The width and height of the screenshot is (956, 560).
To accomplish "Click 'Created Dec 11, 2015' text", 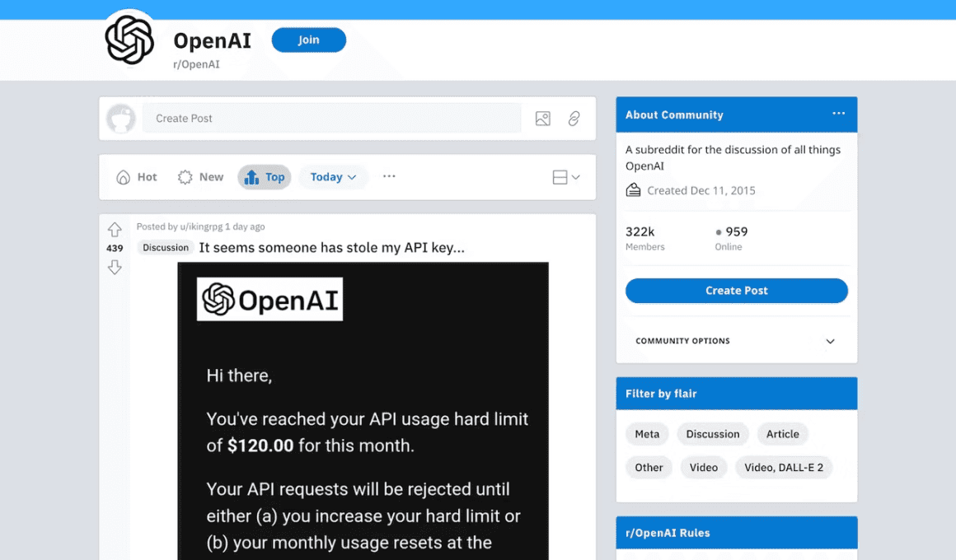I will coord(701,191).
